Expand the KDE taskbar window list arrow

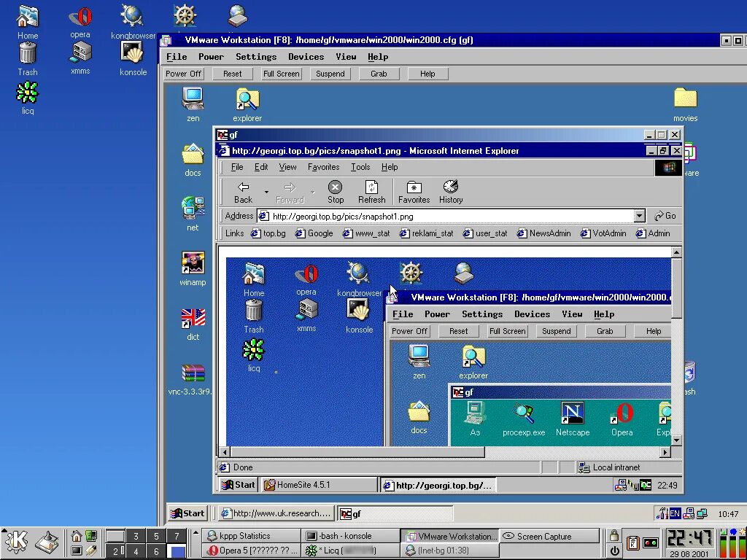[x=196, y=533]
